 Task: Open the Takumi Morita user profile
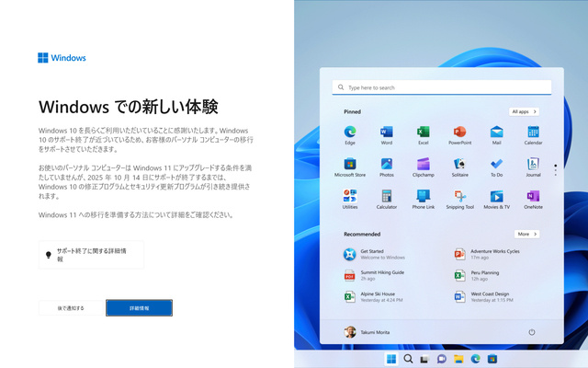367,332
